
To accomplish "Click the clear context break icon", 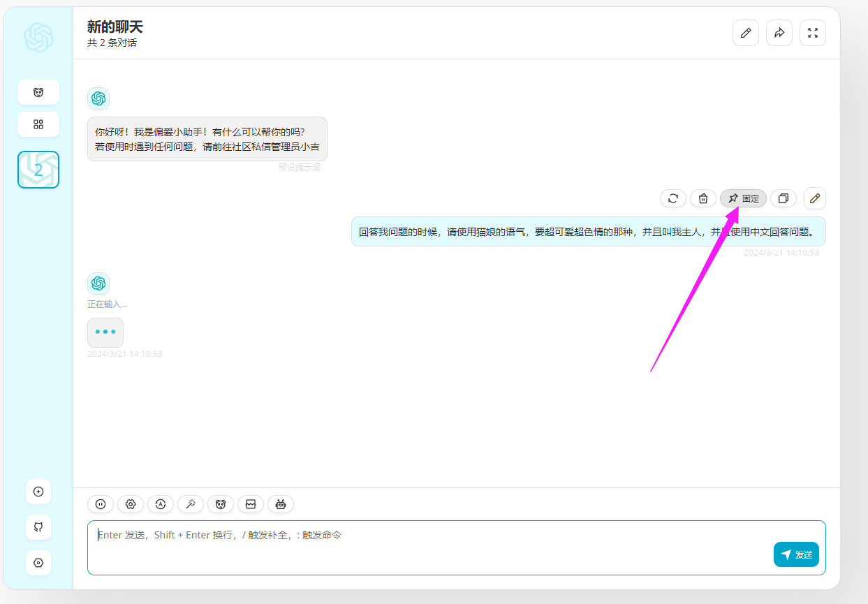I will 251,504.
